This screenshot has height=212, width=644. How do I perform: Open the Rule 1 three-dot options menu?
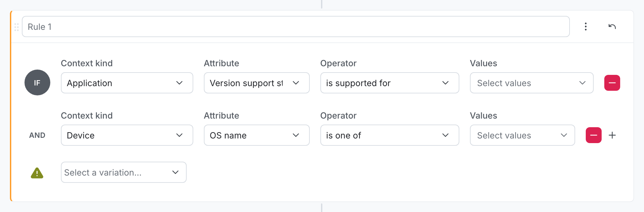click(585, 26)
